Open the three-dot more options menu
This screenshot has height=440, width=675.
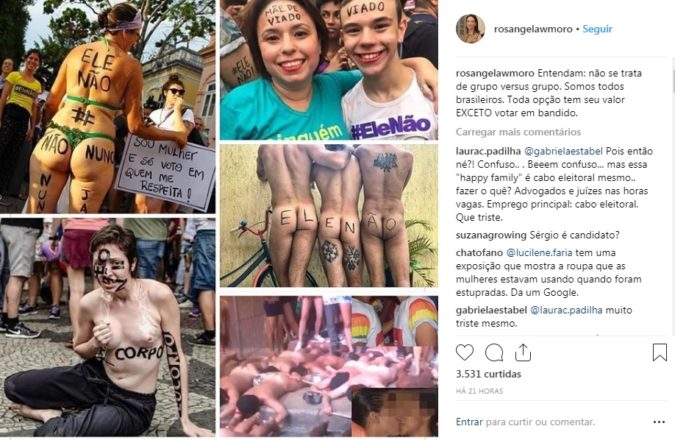click(x=659, y=422)
